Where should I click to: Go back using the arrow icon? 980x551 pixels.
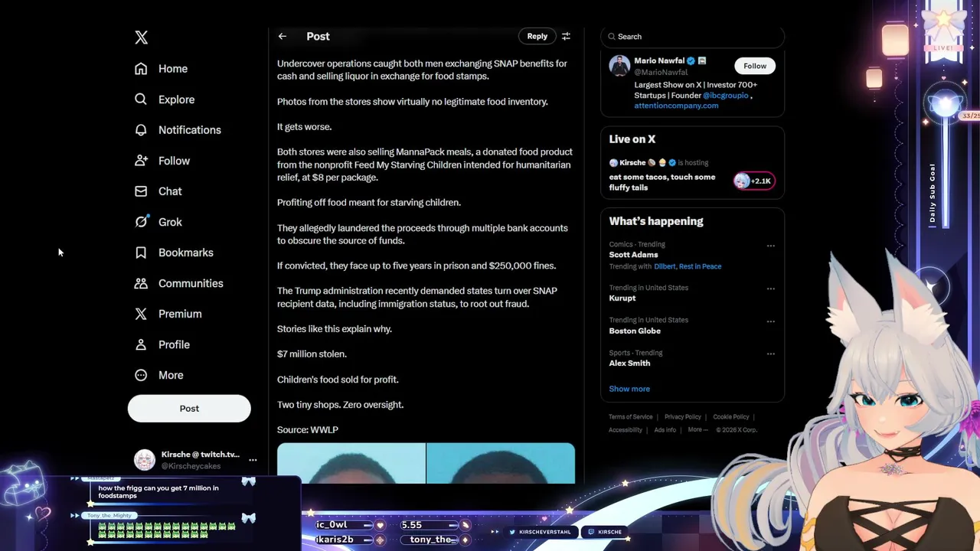pos(283,36)
